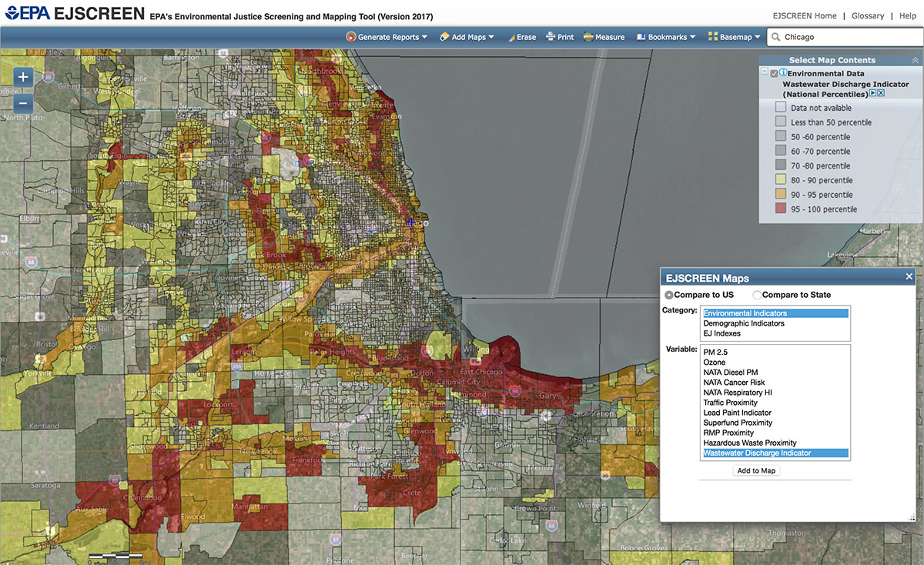The image size is (924, 565).
Task: Click the 60 -70 percentile legend label
Action: point(821,152)
